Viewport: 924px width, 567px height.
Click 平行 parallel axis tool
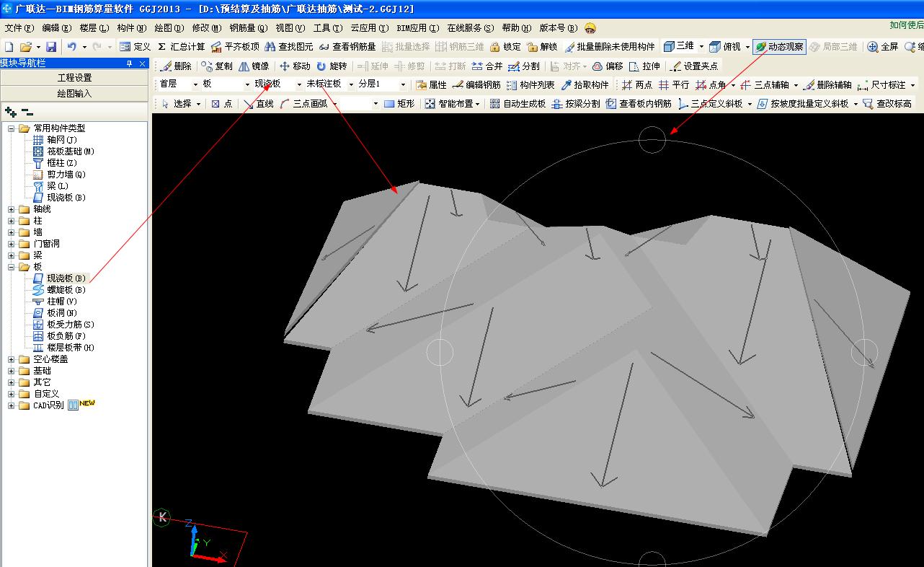pos(674,84)
